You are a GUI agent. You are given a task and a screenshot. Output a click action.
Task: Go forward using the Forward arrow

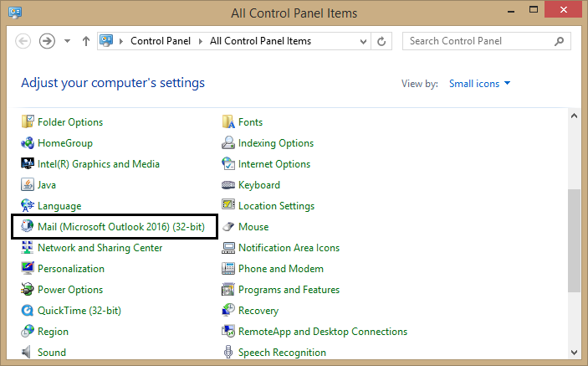pyautogui.click(x=47, y=41)
